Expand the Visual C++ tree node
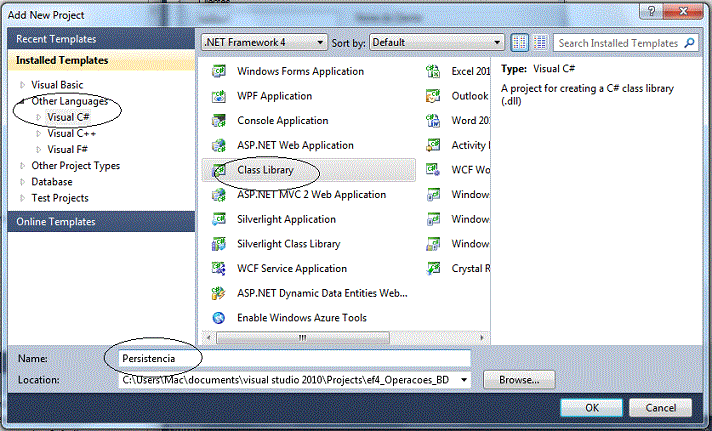Screen dimensions: 712x431 coord(39,134)
